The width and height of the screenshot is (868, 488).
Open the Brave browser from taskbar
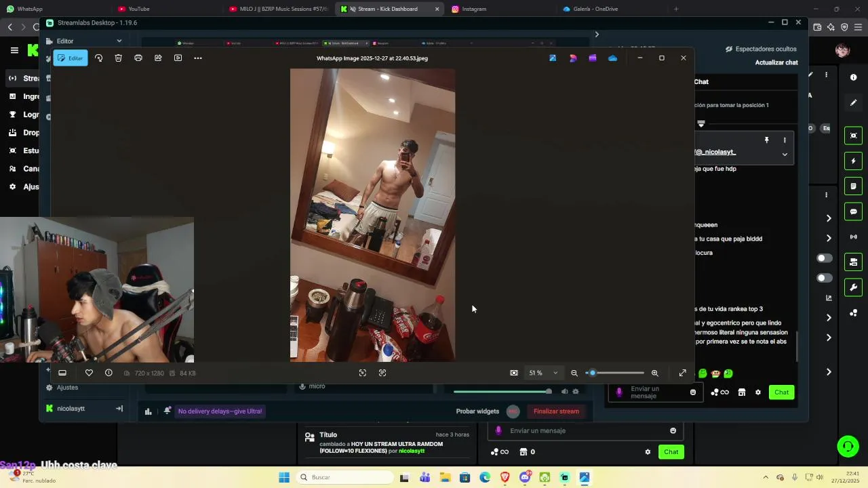[505, 477]
